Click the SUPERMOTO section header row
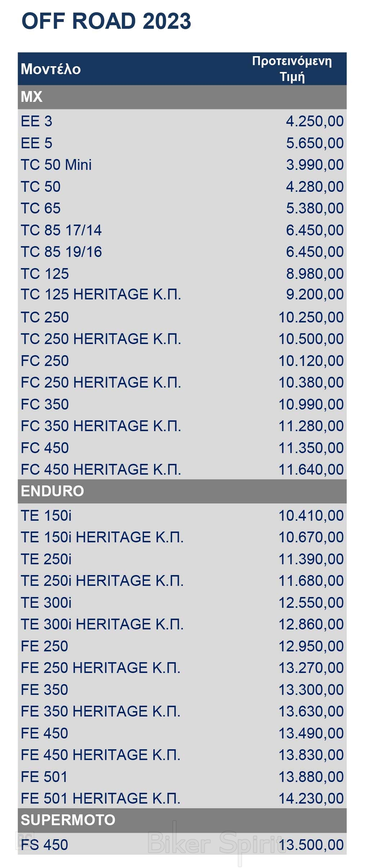The height and width of the screenshot is (868, 365). (x=182, y=820)
